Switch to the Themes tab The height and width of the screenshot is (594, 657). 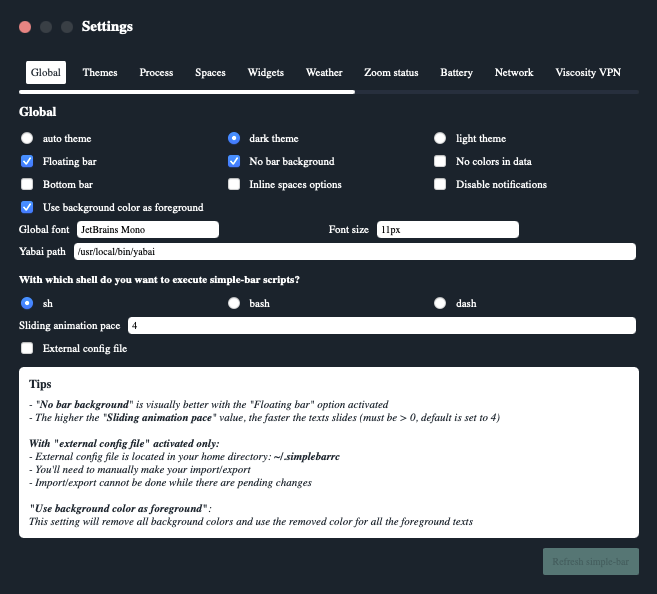tap(100, 72)
